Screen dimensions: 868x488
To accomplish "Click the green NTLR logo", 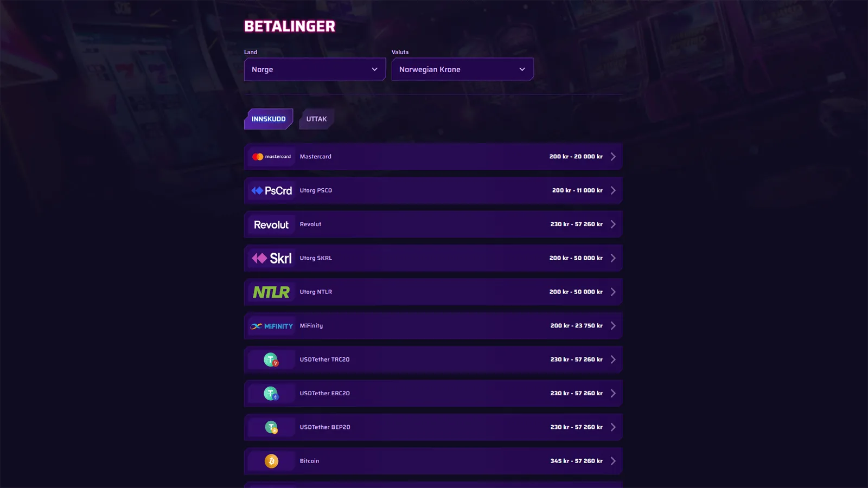I will point(271,292).
